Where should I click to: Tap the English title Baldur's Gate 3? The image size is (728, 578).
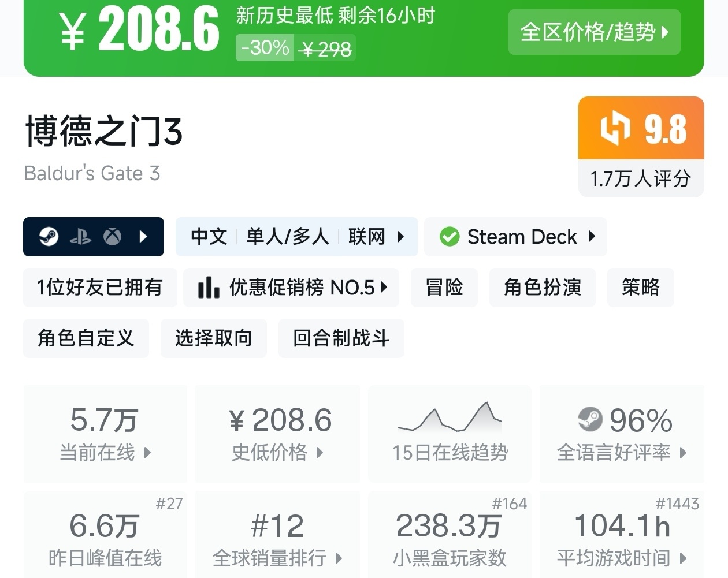[92, 173]
